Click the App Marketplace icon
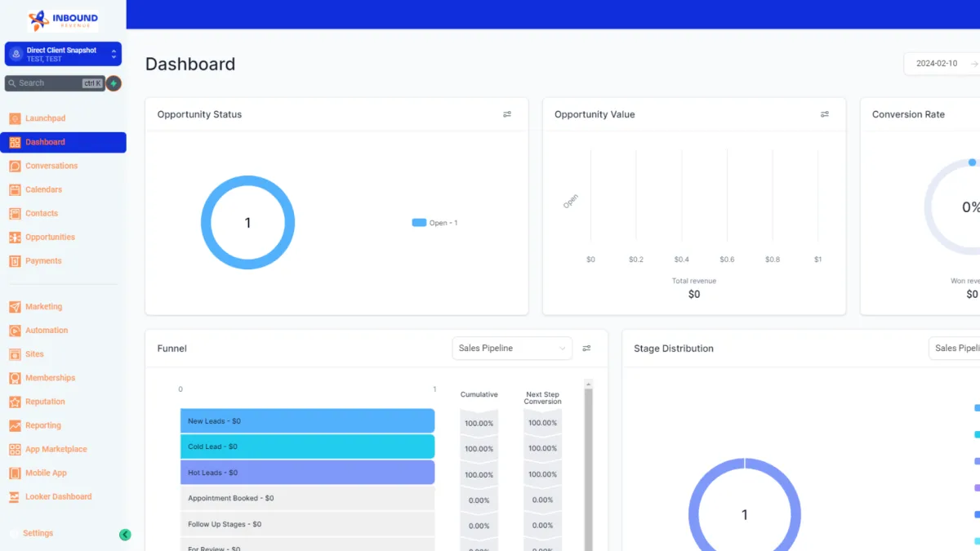Viewport: 980px width, 551px height. [15, 449]
